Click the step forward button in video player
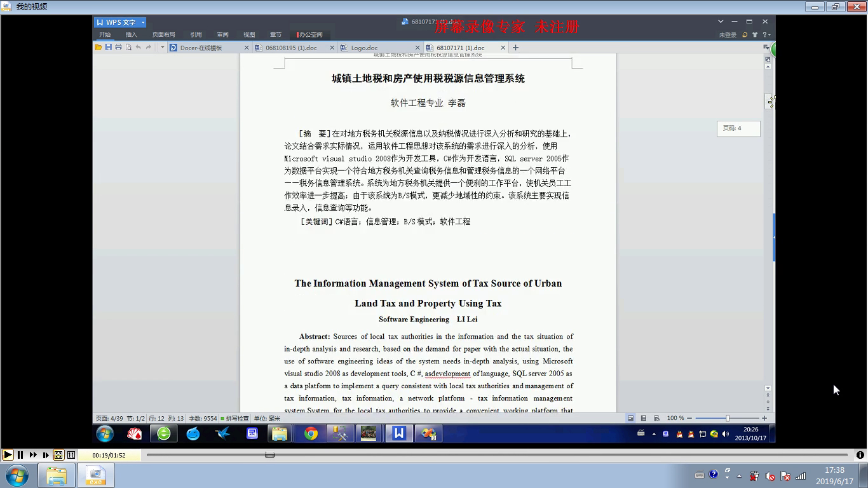This screenshot has width=868, height=488. pos(46,455)
